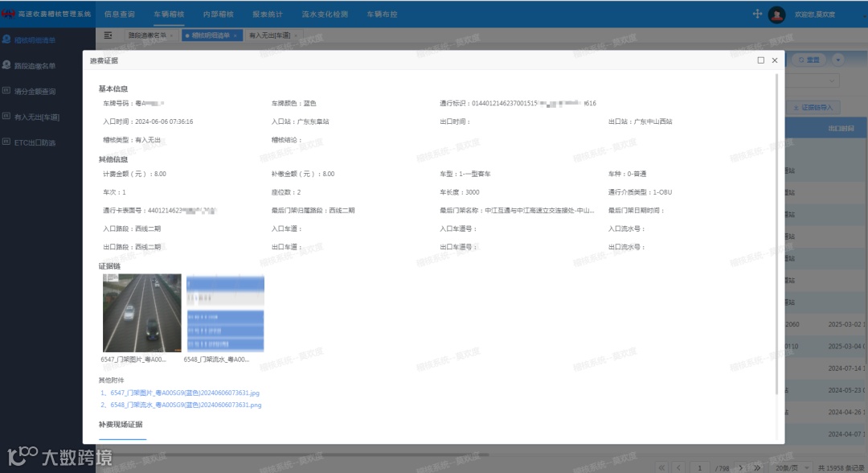868x473 pixels.
Task: Click the refresh icon on 重置 button
Action: tap(801, 60)
